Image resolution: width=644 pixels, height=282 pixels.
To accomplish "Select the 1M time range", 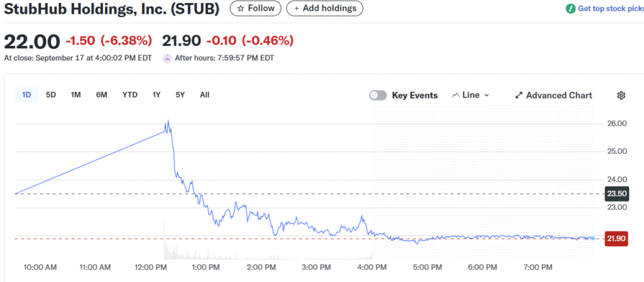I will (x=75, y=95).
